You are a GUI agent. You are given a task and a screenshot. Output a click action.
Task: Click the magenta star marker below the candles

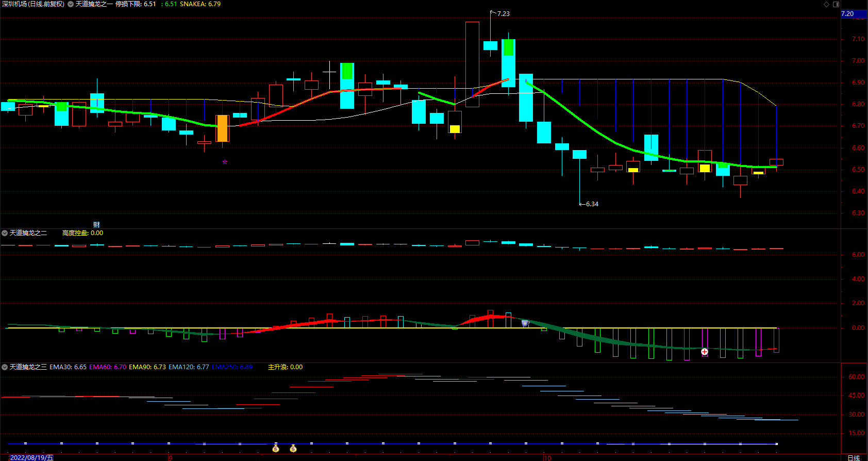pyautogui.click(x=225, y=162)
